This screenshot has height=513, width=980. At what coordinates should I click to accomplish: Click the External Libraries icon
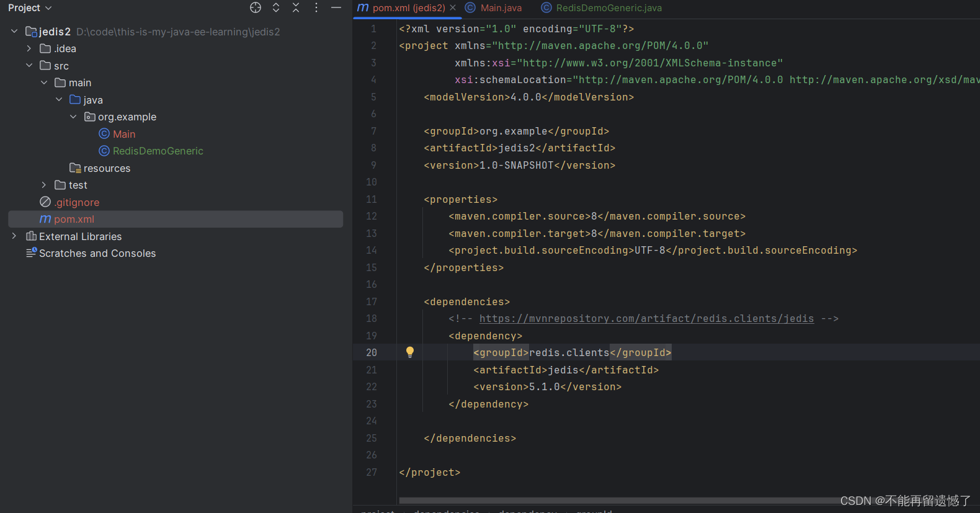(x=31, y=236)
